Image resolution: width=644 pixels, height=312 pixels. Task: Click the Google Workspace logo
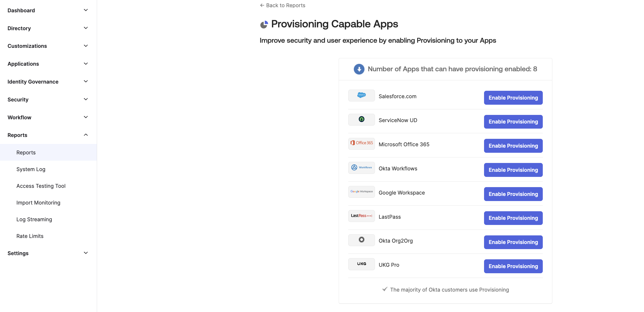pos(361,192)
